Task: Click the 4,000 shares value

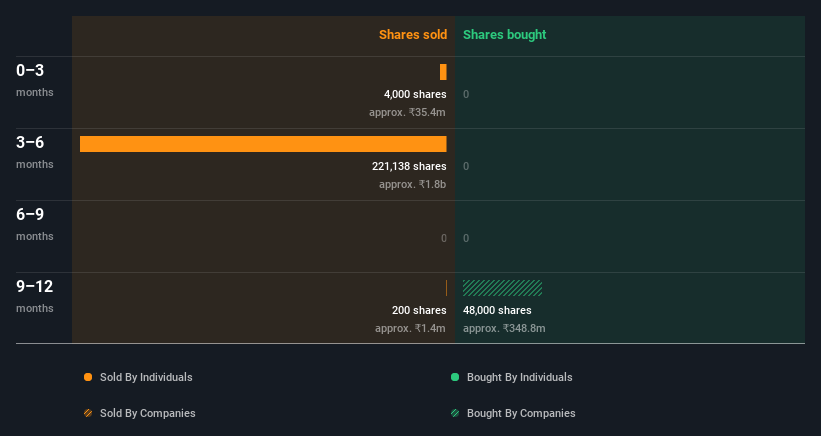Action: 415,94
